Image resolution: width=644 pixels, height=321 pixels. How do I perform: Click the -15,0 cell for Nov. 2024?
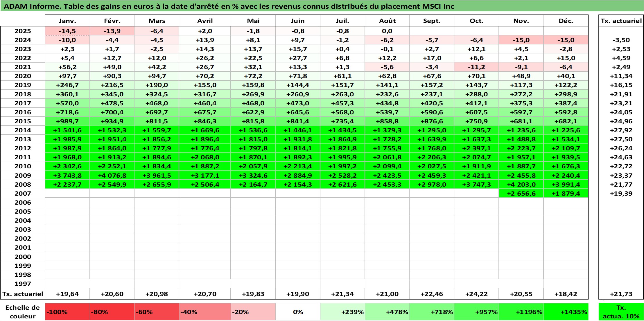coord(521,40)
